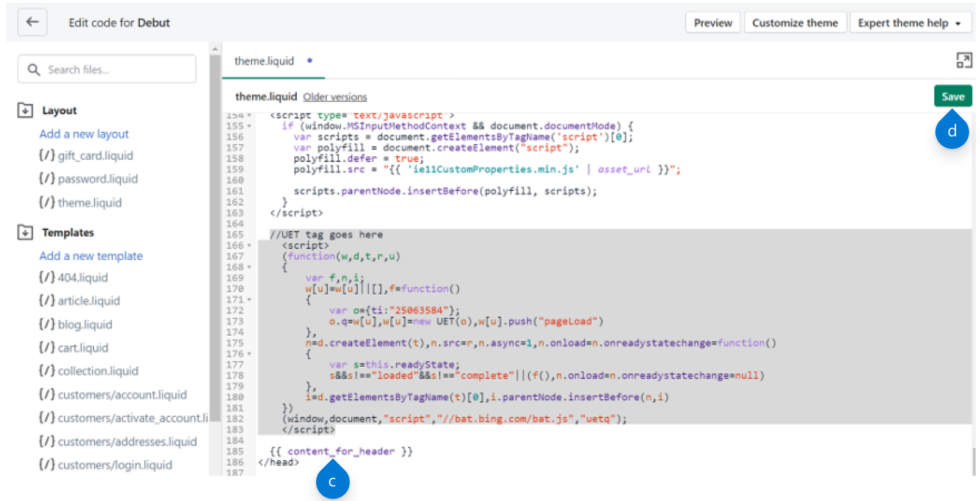The image size is (980, 501).
Task: Click the '//UET tag goes here' comment line
Action: pyautogui.click(x=326, y=235)
